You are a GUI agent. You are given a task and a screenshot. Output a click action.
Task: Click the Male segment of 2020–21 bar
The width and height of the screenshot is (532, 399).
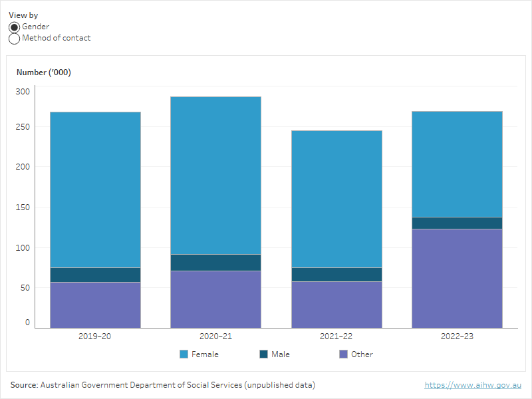(215, 263)
